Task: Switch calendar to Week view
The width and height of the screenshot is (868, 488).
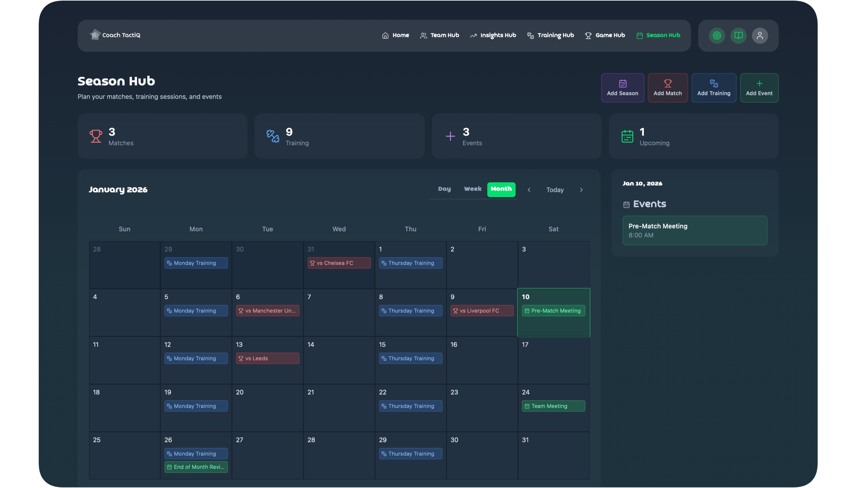Action: (x=472, y=189)
